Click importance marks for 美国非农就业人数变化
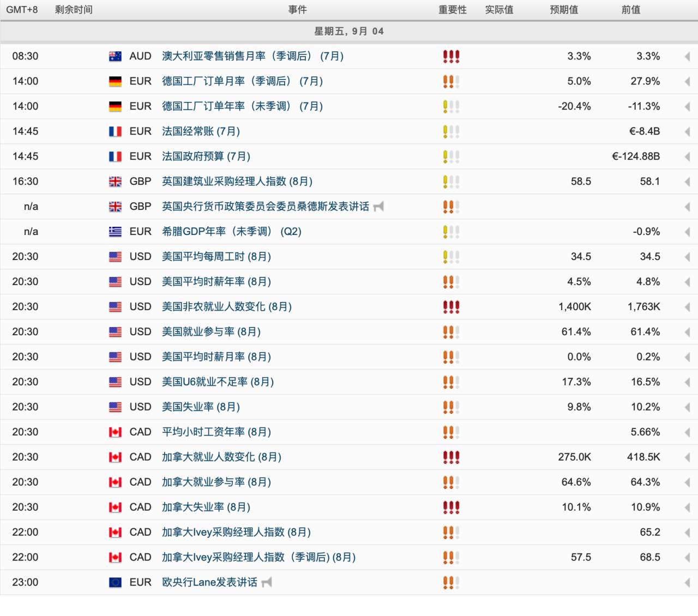 pos(451,307)
